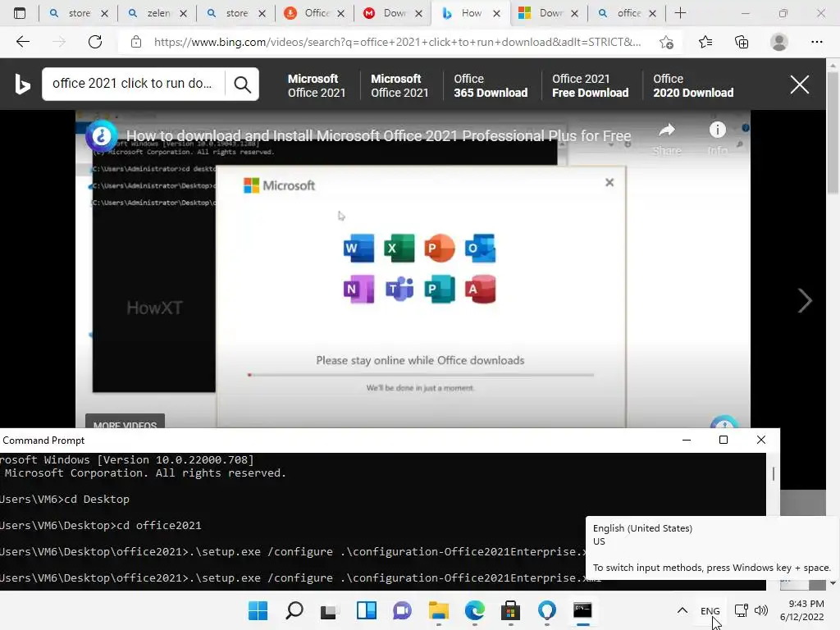Open the video Info icon
This screenshot has height=630, width=840.
pos(717,130)
